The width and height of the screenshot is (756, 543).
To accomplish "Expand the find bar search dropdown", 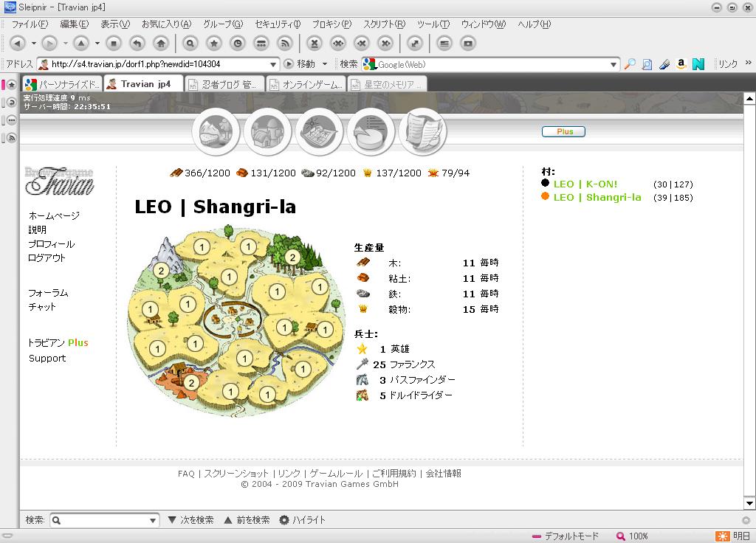I will point(152,520).
